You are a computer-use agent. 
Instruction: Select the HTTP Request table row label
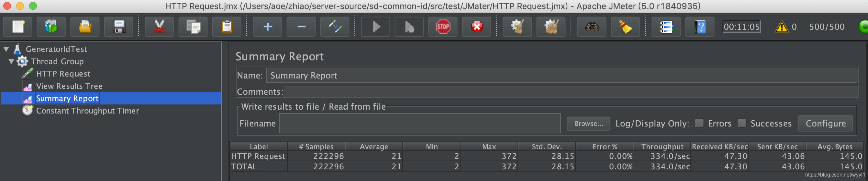[x=258, y=156]
